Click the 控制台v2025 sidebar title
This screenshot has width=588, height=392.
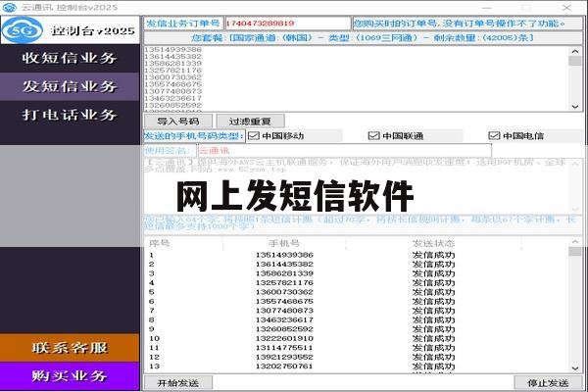[x=92, y=30]
